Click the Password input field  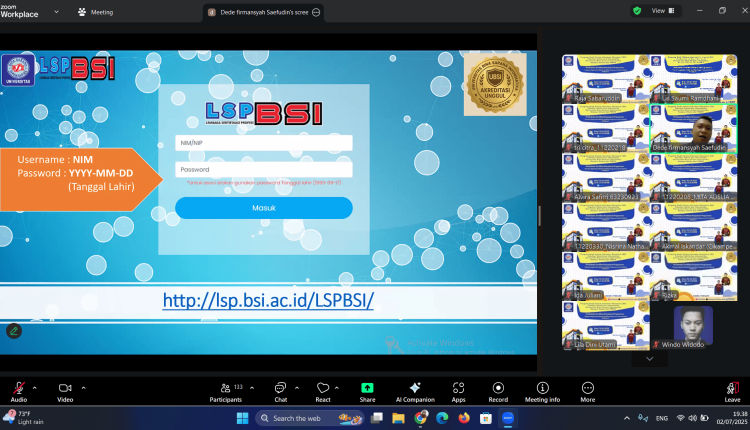(x=264, y=169)
